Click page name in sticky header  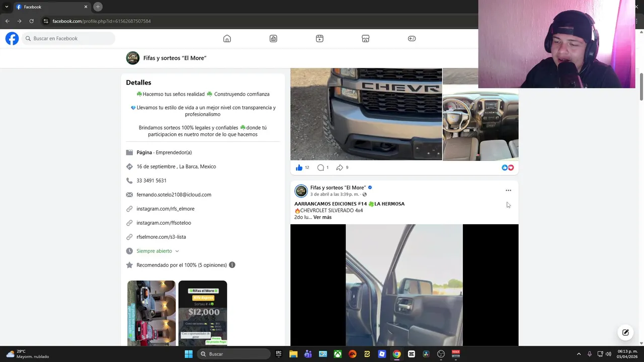pos(175,58)
